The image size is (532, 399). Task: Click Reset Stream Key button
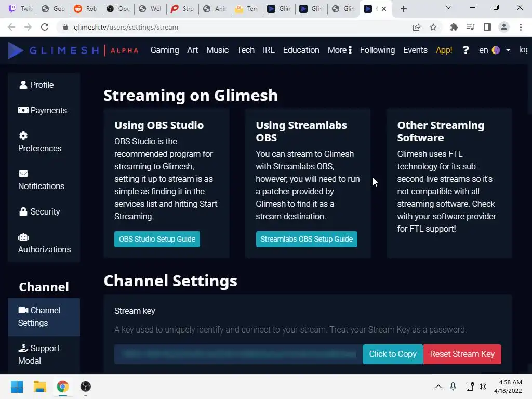pos(462,354)
